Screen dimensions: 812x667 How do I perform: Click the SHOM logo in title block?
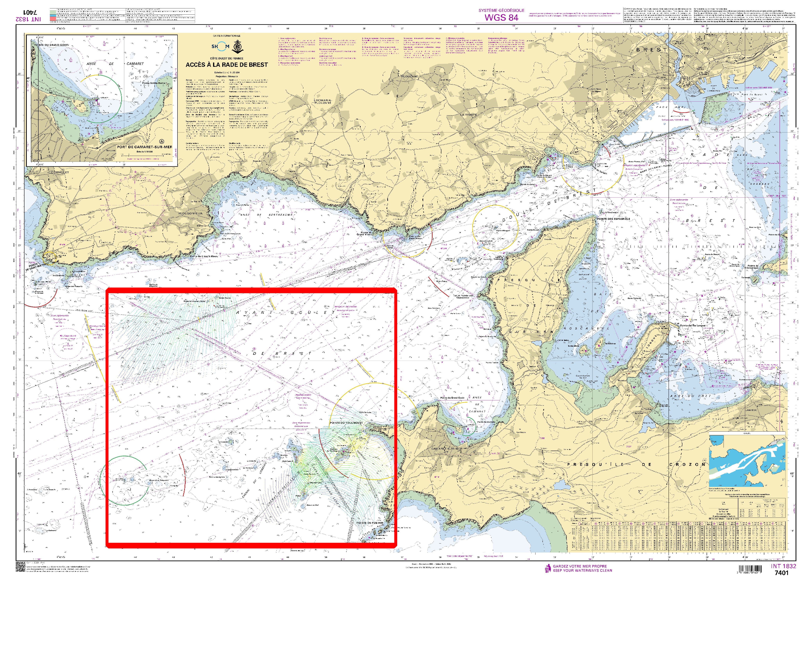pyautogui.click(x=220, y=47)
